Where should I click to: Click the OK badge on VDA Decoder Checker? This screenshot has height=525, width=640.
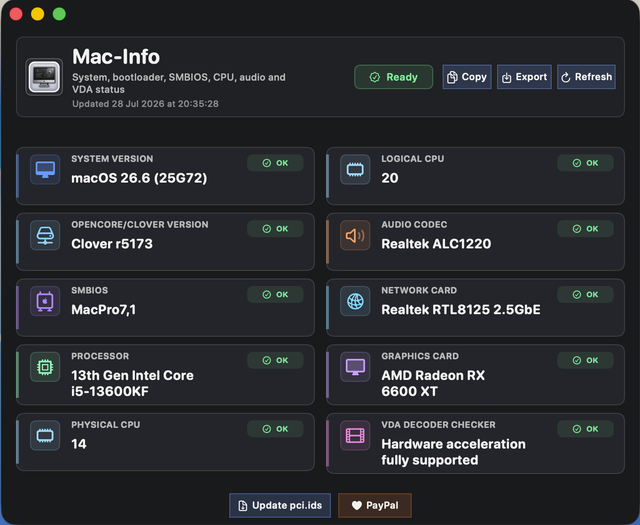pyautogui.click(x=585, y=429)
